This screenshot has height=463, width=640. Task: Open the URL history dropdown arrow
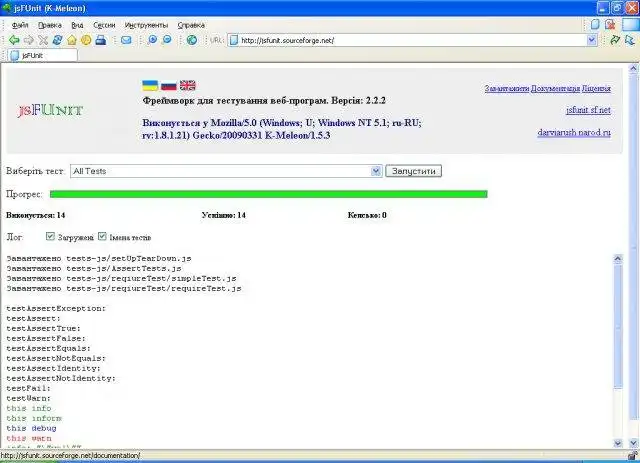tap(591, 40)
